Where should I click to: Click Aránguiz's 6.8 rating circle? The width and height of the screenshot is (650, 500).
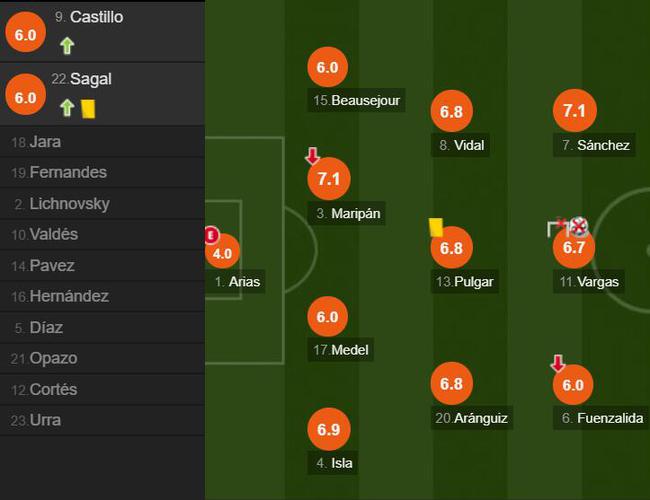(x=451, y=384)
